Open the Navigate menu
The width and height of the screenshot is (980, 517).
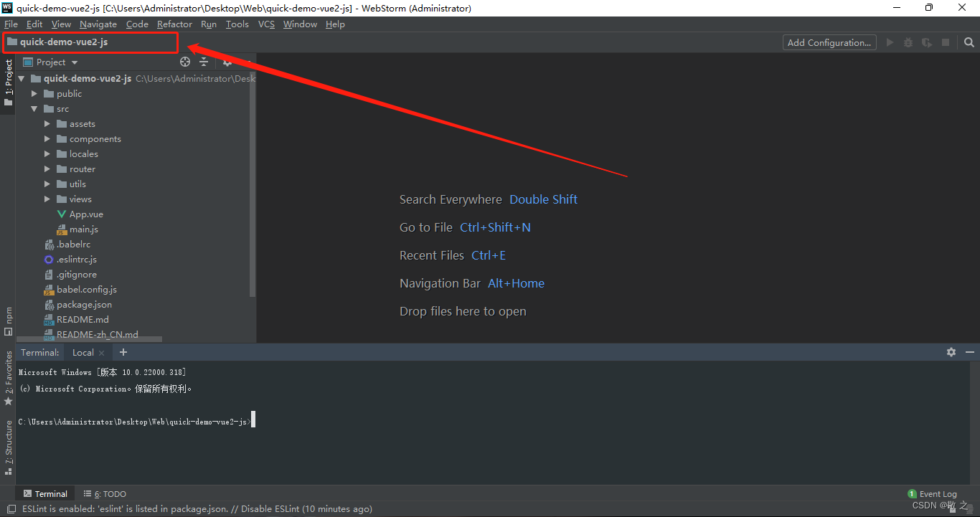98,24
